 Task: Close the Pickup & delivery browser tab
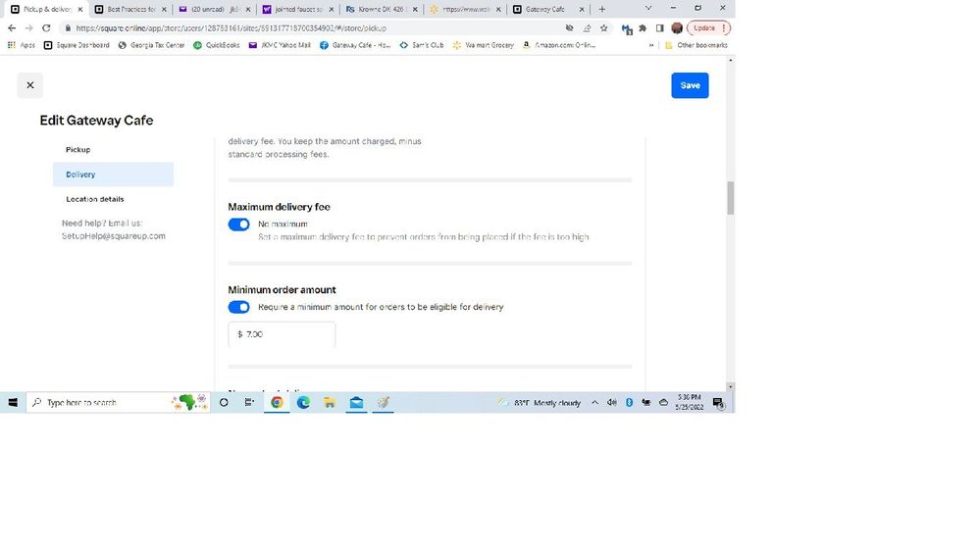80,10
